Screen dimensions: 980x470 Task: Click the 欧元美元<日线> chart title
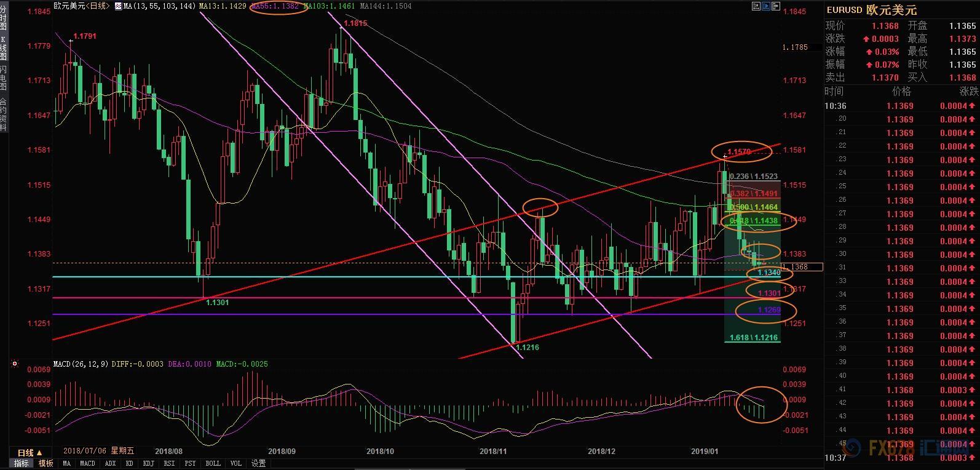pos(82,6)
